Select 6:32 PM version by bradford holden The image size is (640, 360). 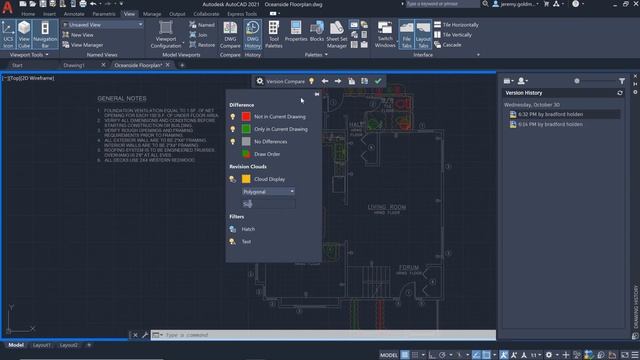pos(564,114)
